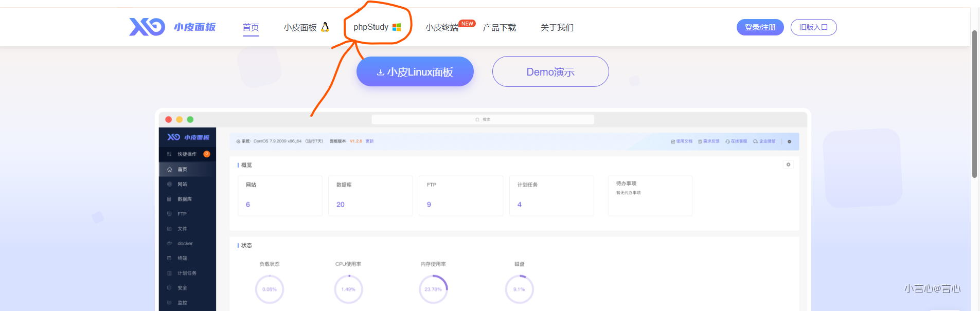Click the red NEW badge on 小皮终端
Screen dimensions: 980x311
467,24
